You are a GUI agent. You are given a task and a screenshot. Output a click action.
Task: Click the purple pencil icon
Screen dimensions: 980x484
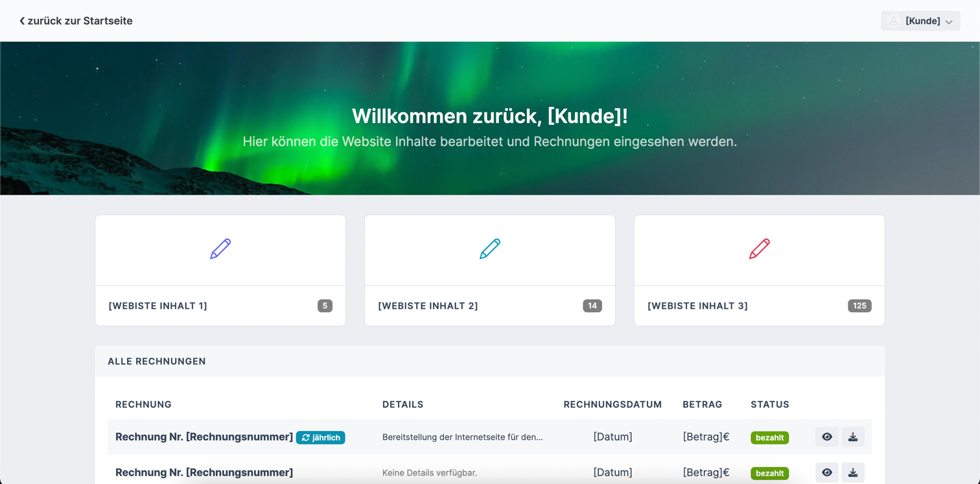pyautogui.click(x=220, y=249)
